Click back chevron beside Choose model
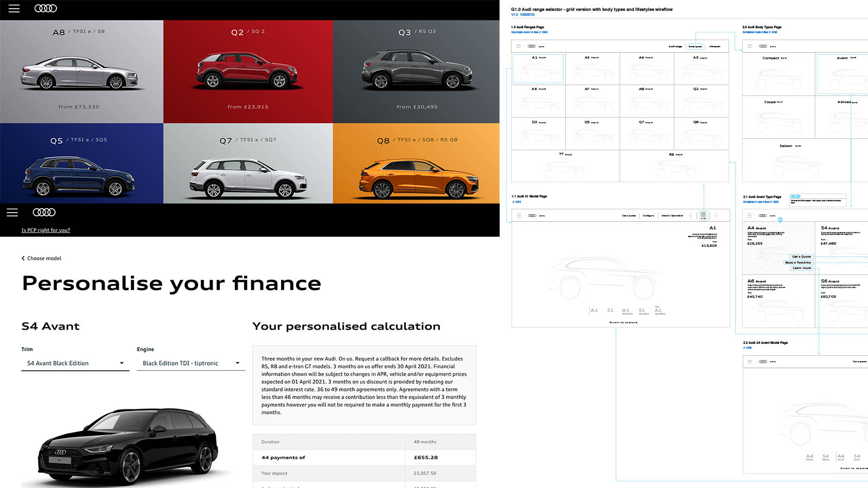The image size is (868, 488). click(x=23, y=258)
